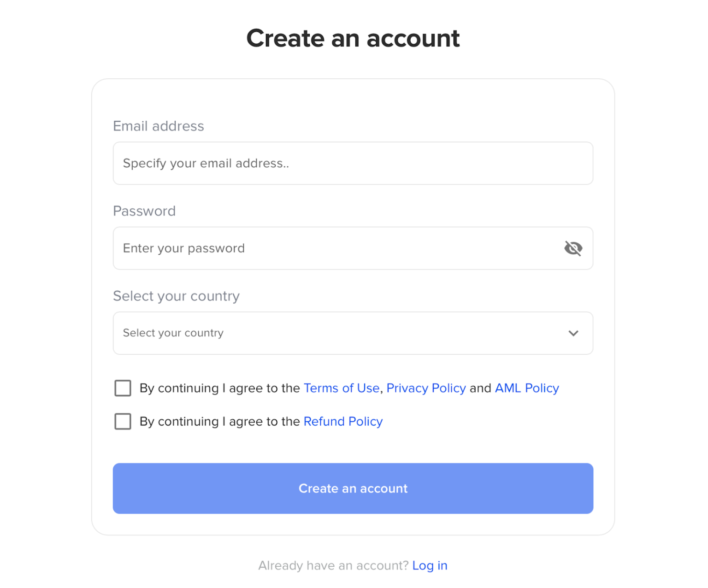
Task: Click the "Already have an account?" text
Action: [x=333, y=565]
